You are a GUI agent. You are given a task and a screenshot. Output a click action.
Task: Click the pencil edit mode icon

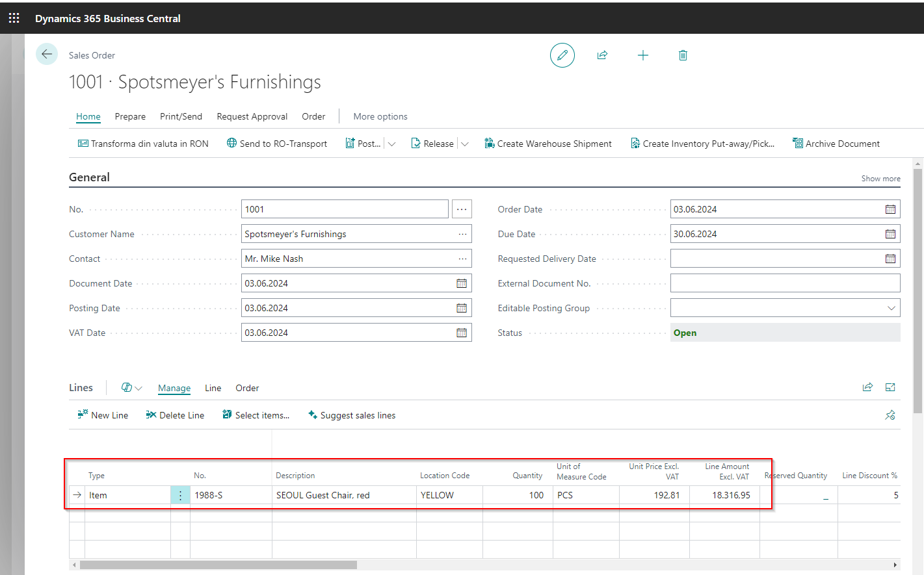(562, 55)
